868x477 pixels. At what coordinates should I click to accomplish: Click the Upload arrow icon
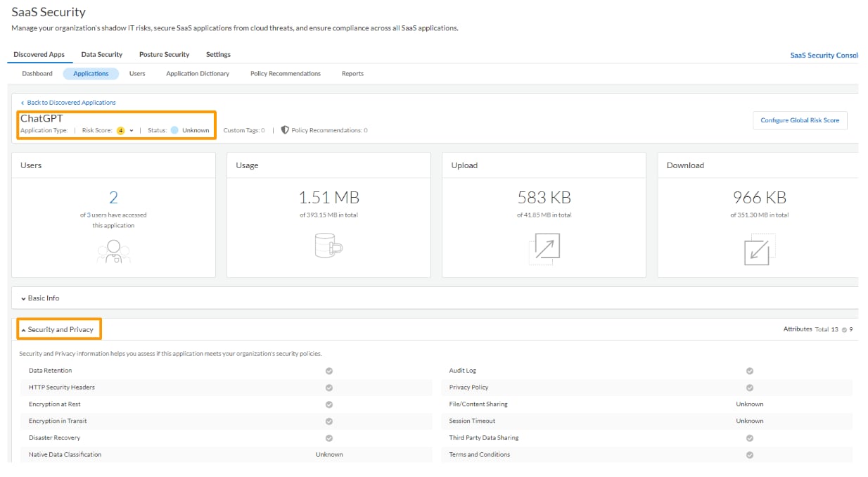pyautogui.click(x=544, y=249)
